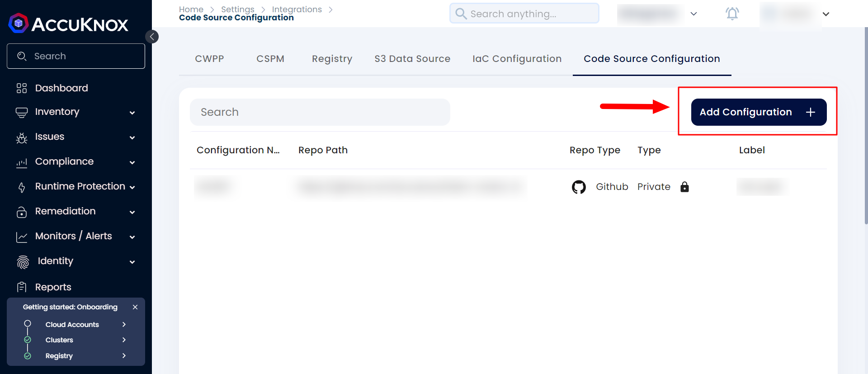Open Dashboard from the sidebar
The height and width of the screenshot is (374, 868).
click(x=61, y=88)
